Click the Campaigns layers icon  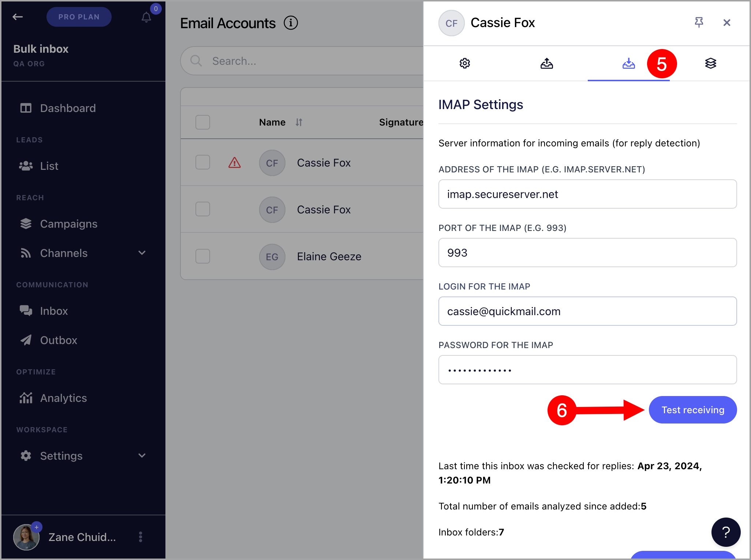pyautogui.click(x=26, y=224)
